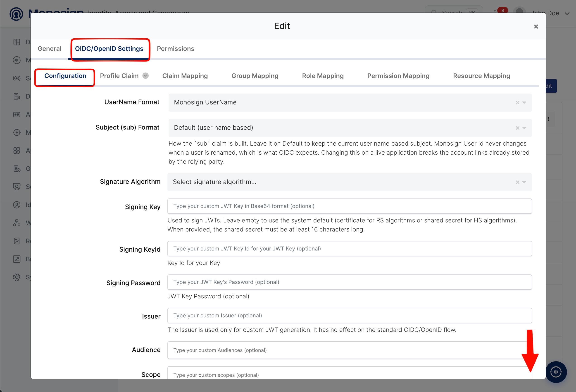Expand the UserName Format dropdown arrow
This screenshot has width=576, height=392.
click(524, 102)
